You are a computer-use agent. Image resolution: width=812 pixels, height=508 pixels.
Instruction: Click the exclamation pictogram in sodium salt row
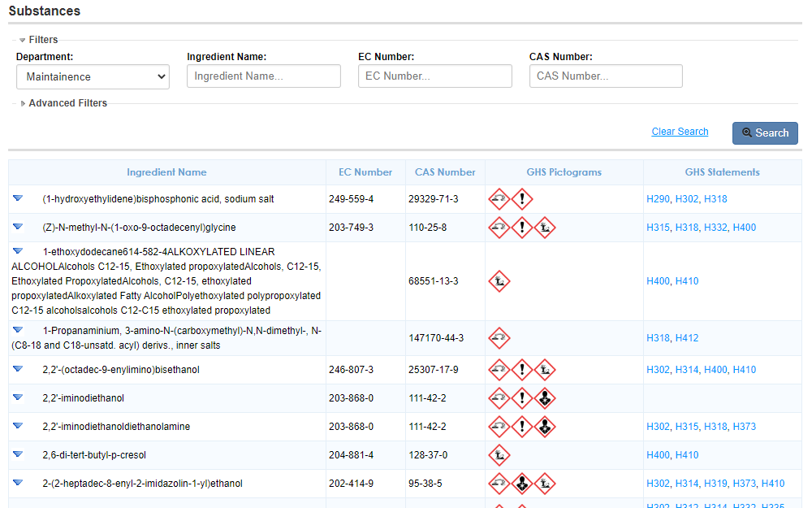click(x=522, y=199)
